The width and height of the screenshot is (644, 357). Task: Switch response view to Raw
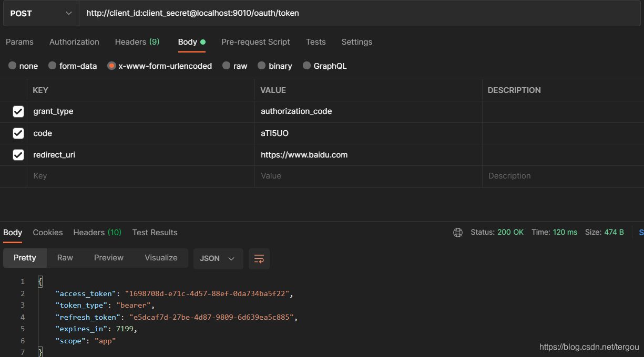(65, 258)
